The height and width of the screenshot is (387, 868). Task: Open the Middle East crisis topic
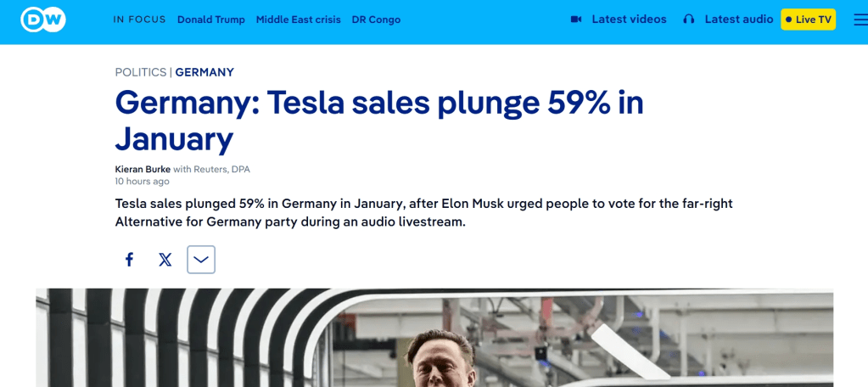coord(299,20)
